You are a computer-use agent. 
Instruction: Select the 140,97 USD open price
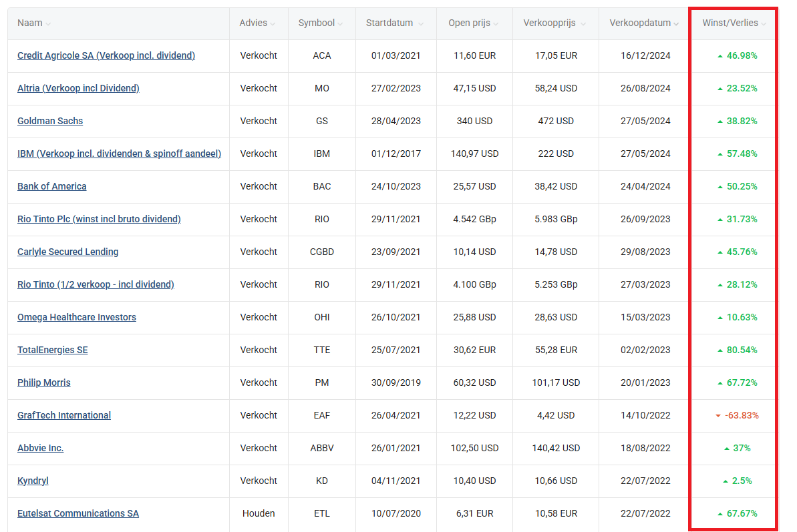pos(475,154)
